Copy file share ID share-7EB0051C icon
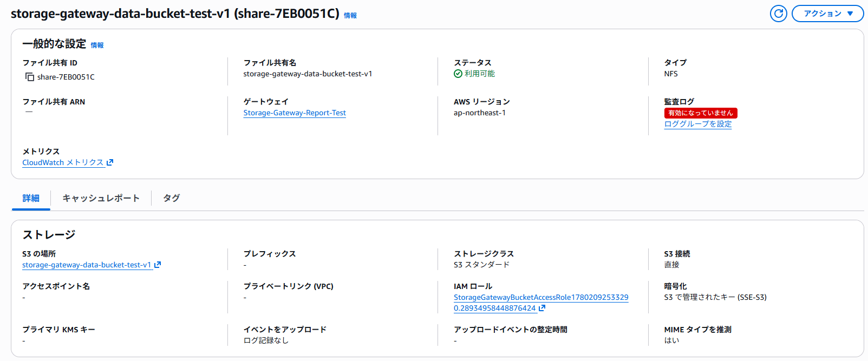Screen dimensions: 868x361 coord(29,77)
